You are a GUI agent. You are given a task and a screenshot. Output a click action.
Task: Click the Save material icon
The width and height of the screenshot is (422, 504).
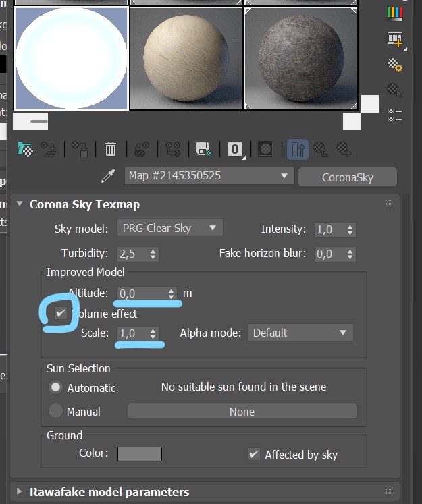pyautogui.click(x=204, y=149)
